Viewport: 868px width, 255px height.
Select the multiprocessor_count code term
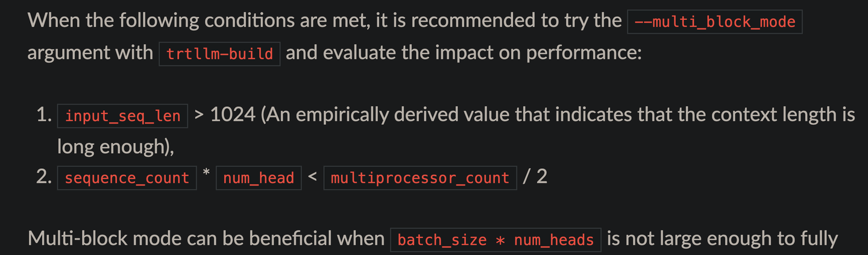tap(420, 178)
